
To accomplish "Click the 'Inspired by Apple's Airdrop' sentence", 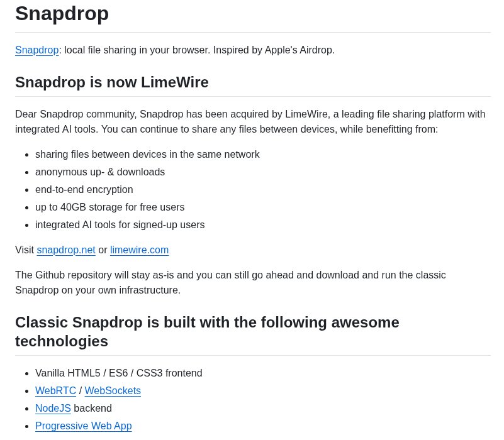I will 274,50.
